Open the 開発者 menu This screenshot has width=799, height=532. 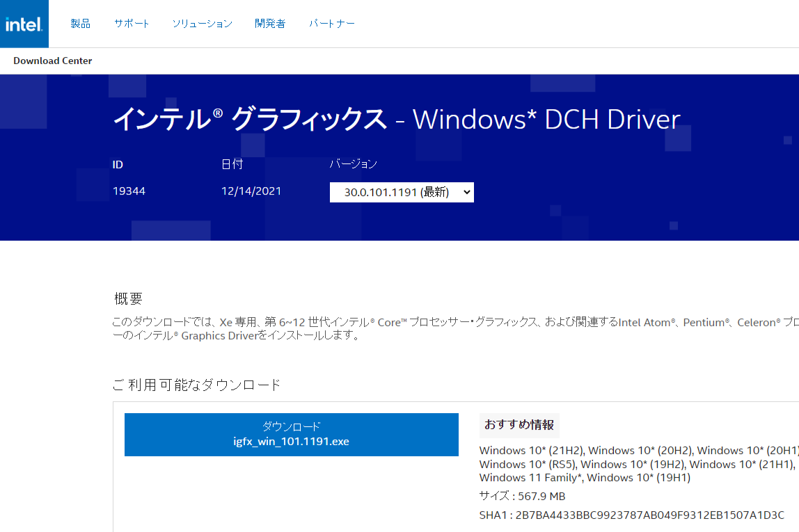(270, 24)
